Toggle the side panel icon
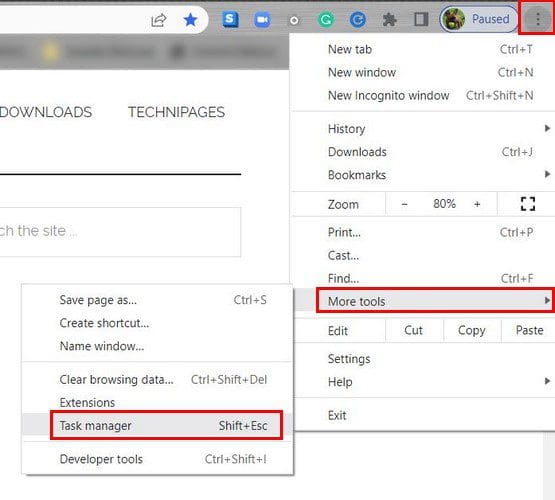 [x=421, y=19]
